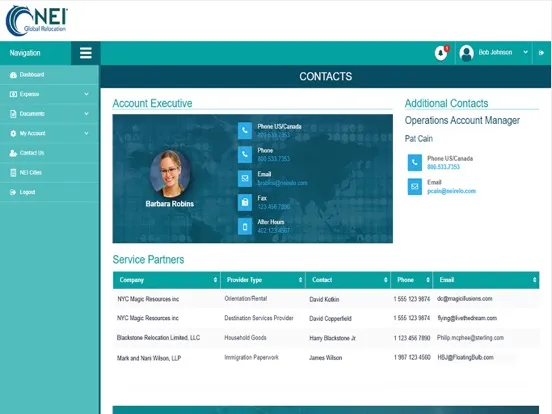This screenshot has width=552, height=414.
Task: Click Barbara's US/Canada phone number link
Action: [274, 135]
